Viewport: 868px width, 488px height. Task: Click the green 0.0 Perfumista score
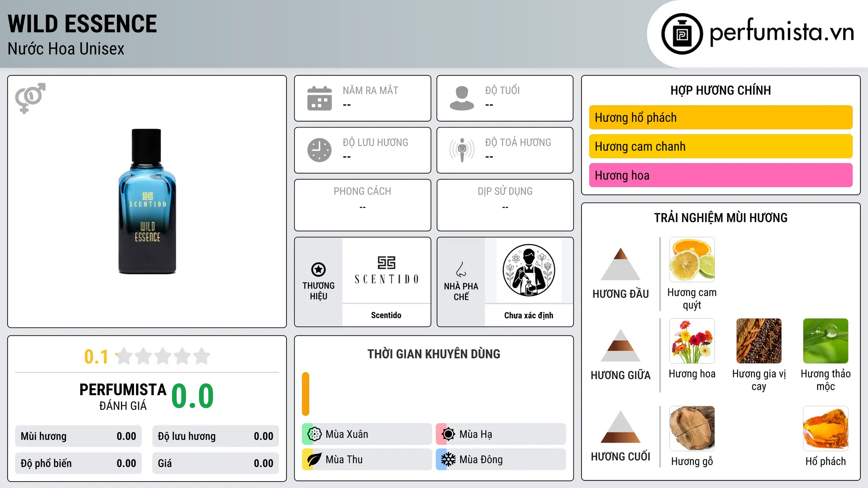(x=192, y=396)
